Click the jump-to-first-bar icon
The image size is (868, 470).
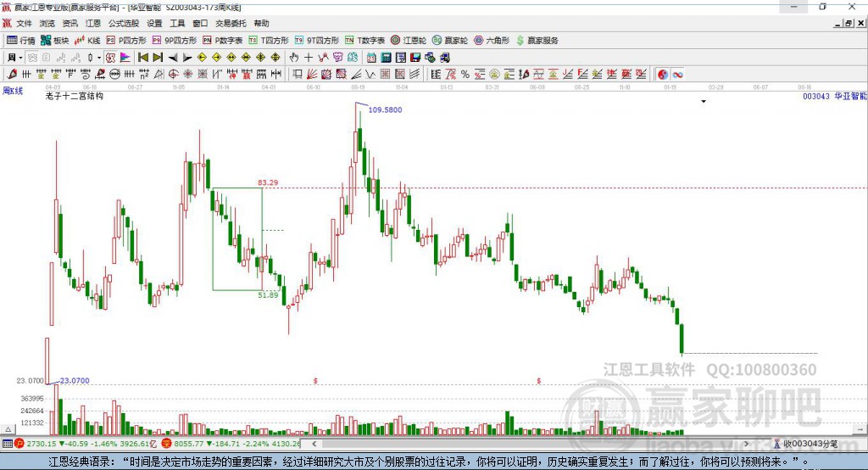coord(142,58)
